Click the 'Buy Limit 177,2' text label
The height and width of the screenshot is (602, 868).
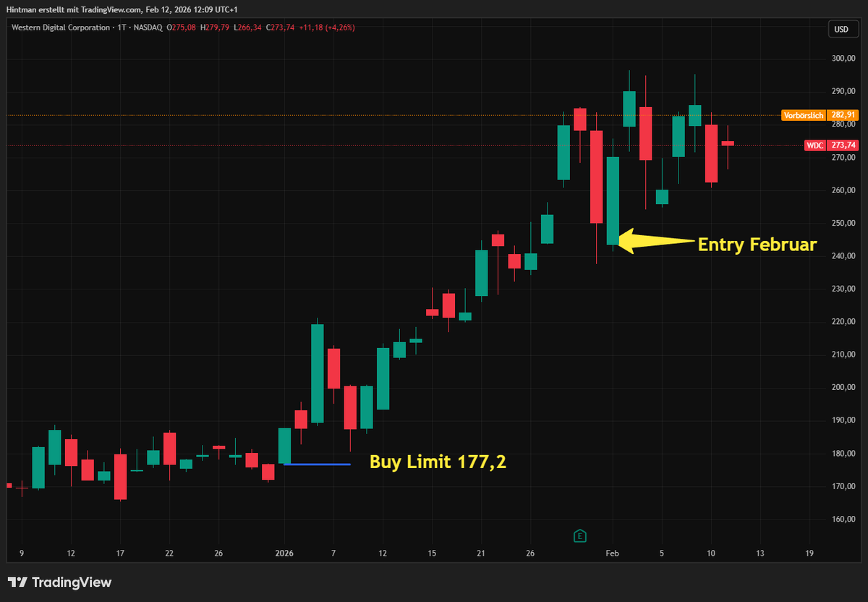(438, 462)
